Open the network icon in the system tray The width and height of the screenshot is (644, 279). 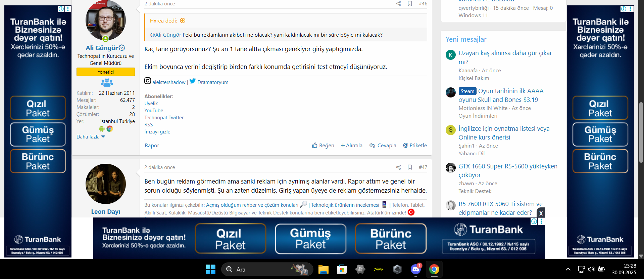click(581, 269)
